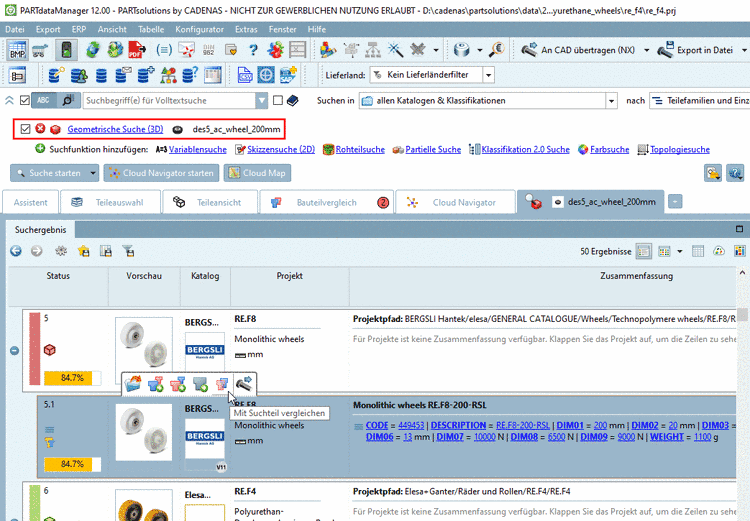Collapse the BERGSLI RE.F8 result row
The width and height of the screenshot is (750, 521).
coord(15,350)
